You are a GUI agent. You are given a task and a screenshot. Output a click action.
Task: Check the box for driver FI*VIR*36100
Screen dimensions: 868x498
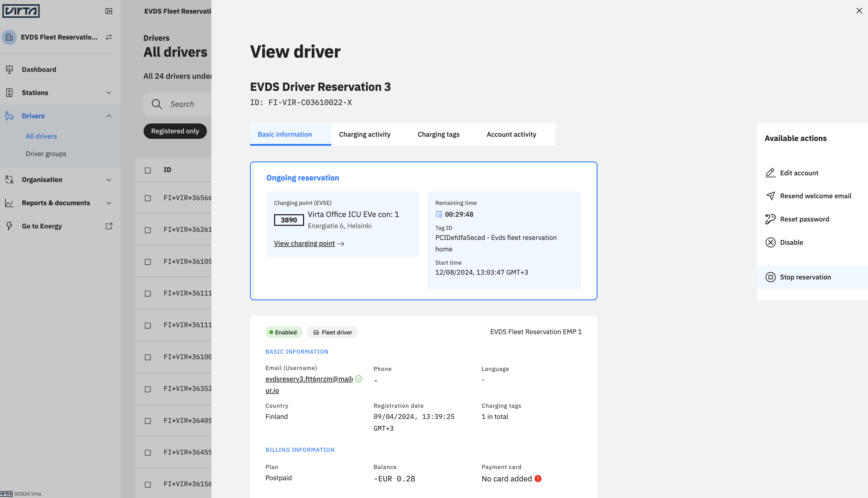[147, 357]
